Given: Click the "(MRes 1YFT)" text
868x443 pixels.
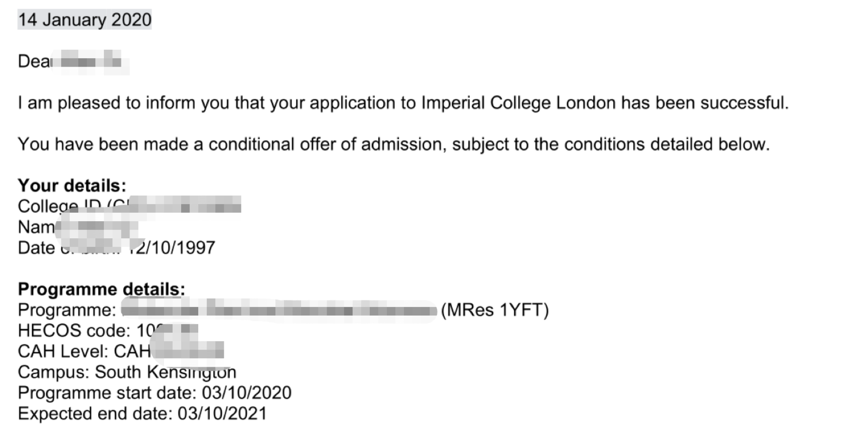Looking at the screenshot, I should point(495,310).
